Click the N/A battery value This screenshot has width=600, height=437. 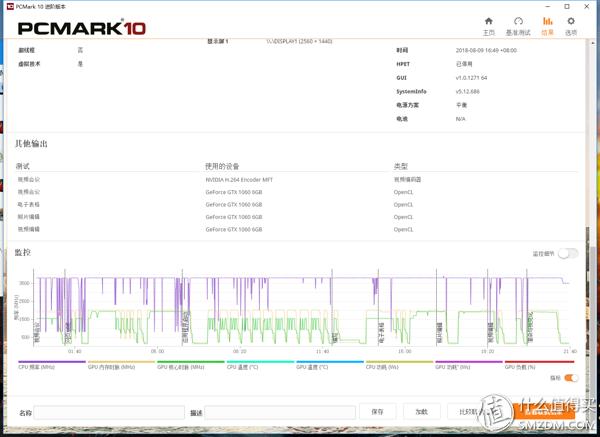coord(461,119)
